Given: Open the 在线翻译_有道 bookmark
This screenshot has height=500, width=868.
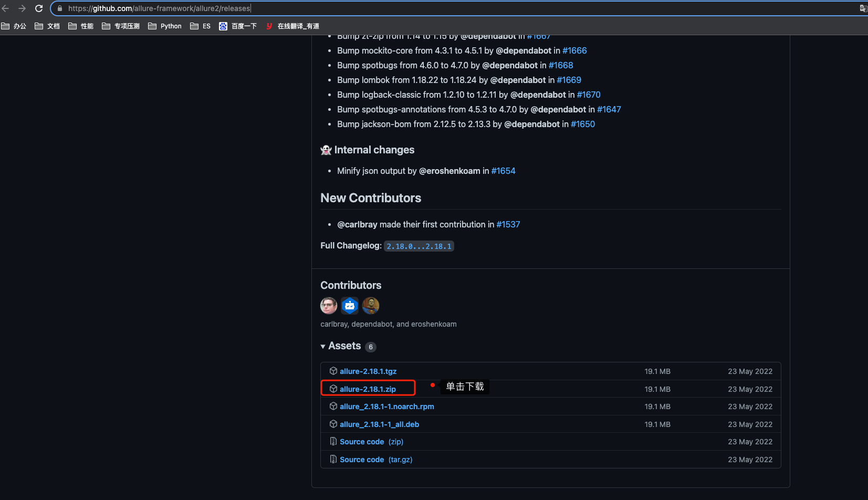Looking at the screenshot, I should pos(292,26).
